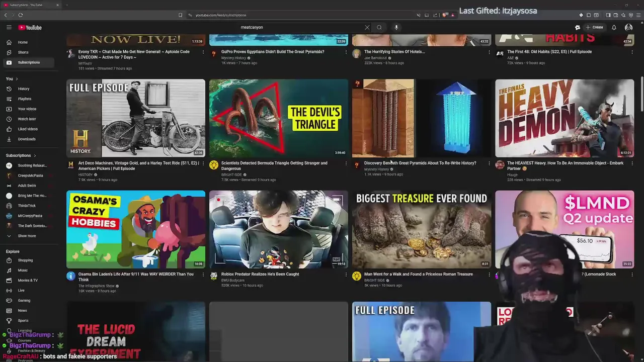This screenshot has width=644, height=362.
Task: Open Art Deco Machines video title
Action: point(138,166)
